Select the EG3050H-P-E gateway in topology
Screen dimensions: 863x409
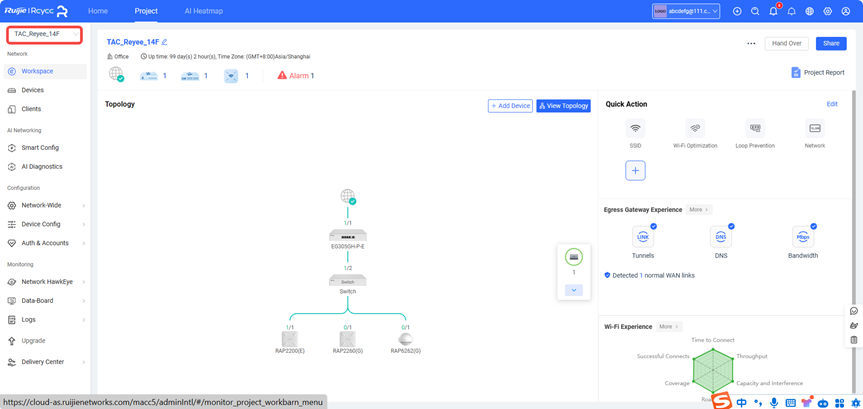tap(347, 236)
